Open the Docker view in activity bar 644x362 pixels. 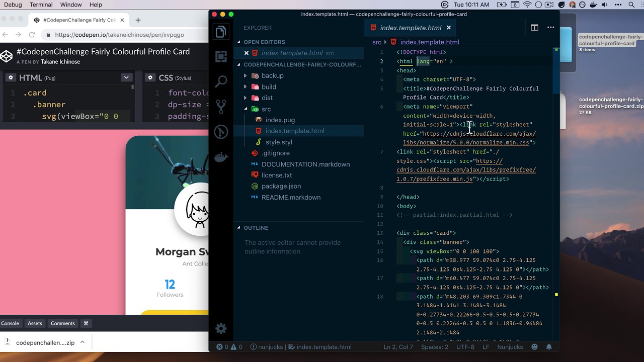221,157
